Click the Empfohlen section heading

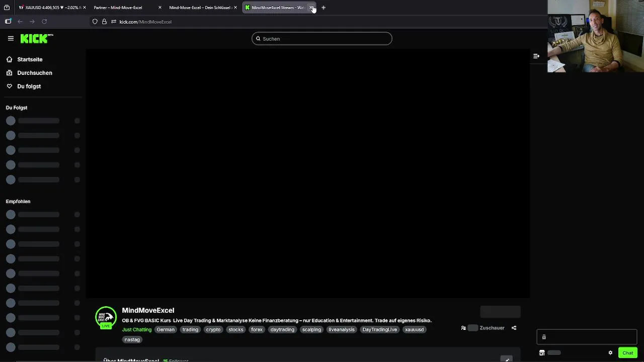click(18, 201)
